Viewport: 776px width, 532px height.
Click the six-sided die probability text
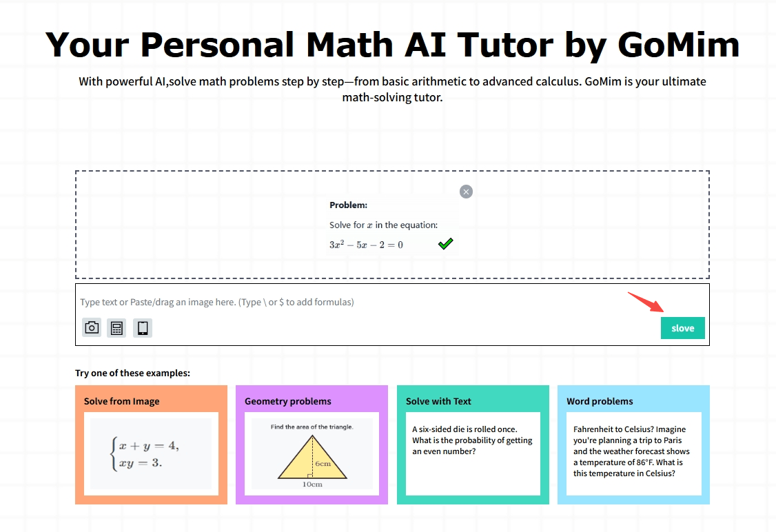click(x=472, y=440)
